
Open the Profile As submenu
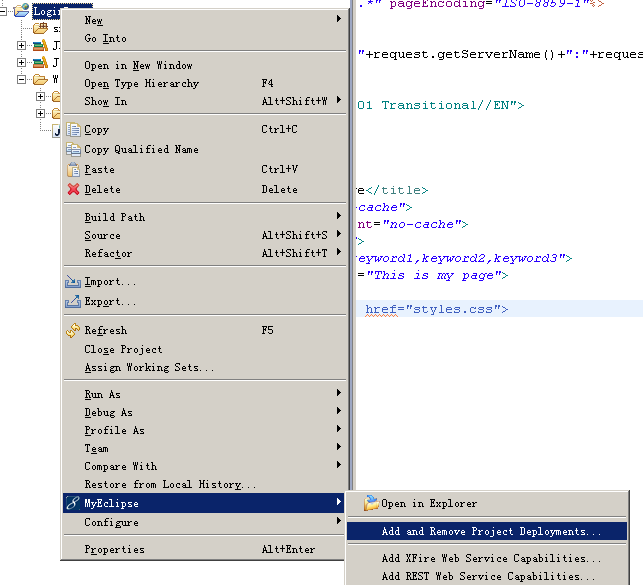point(205,430)
